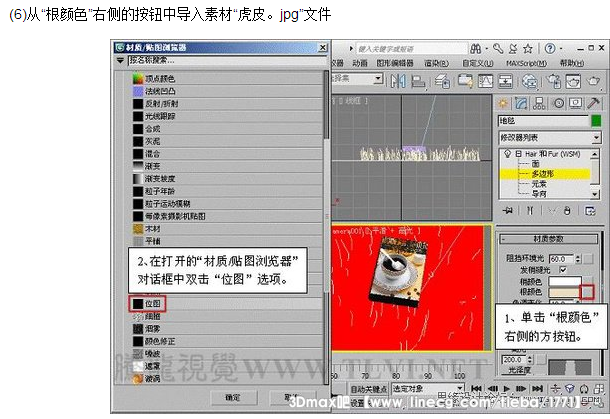The height and width of the screenshot is (419, 610).
Task: Open the selection filter dropdown in toolbar
Action: 377,79
